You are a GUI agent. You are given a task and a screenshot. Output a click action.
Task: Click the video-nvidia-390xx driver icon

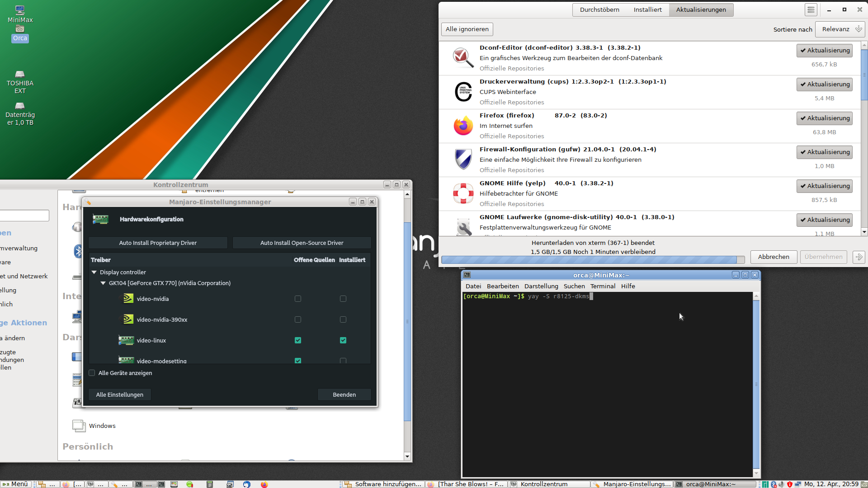click(x=128, y=319)
